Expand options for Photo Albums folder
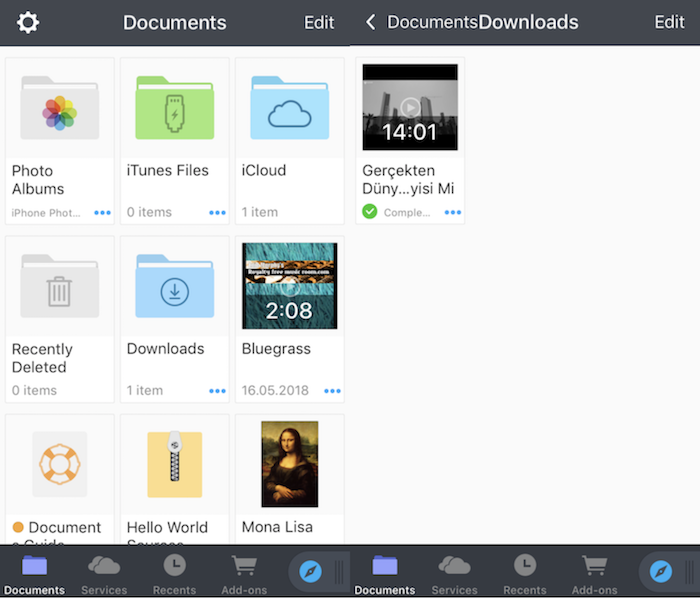 102,212
